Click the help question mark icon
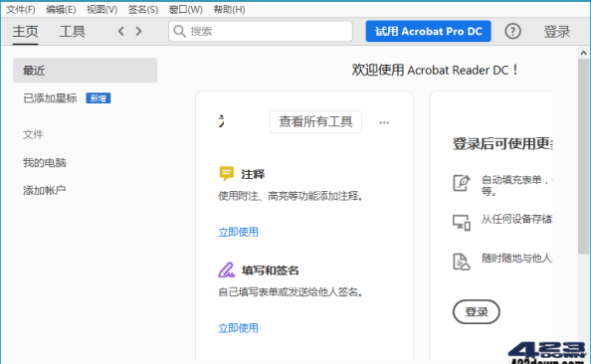591x364 pixels. click(x=512, y=31)
